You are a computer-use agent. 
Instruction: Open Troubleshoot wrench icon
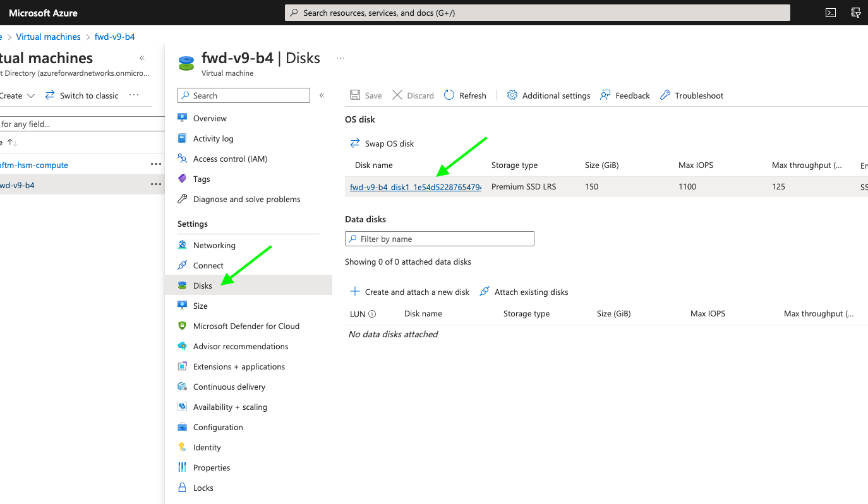[665, 95]
